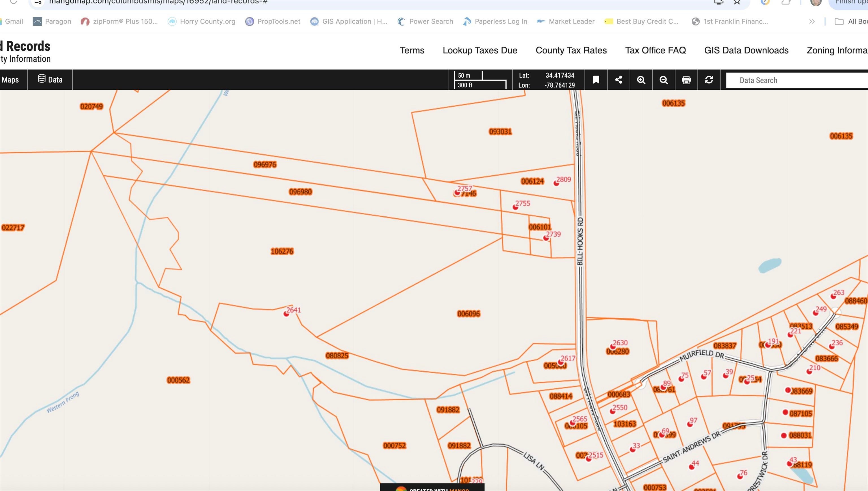This screenshot has width=868, height=491.
Task: Refresh the map with the reload icon
Action: click(x=709, y=80)
